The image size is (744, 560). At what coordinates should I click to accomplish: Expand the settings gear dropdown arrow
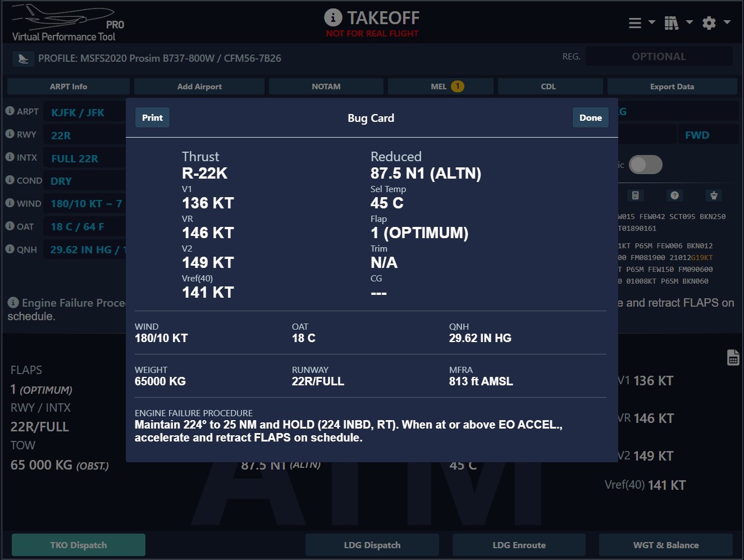click(x=727, y=22)
